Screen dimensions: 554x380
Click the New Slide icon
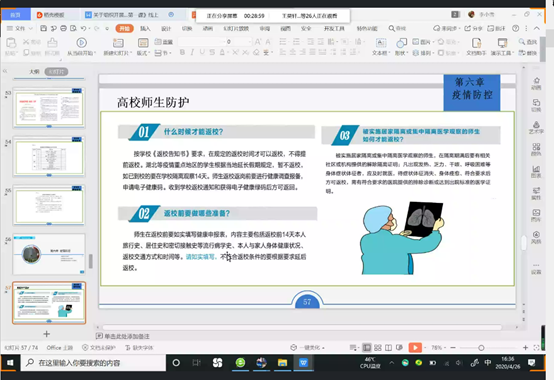click(118, 43)
